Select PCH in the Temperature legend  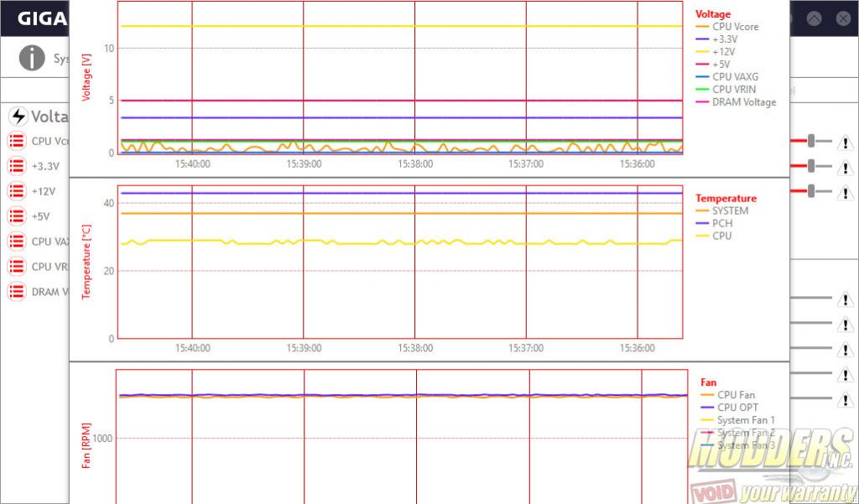click(x=715, y=223)
